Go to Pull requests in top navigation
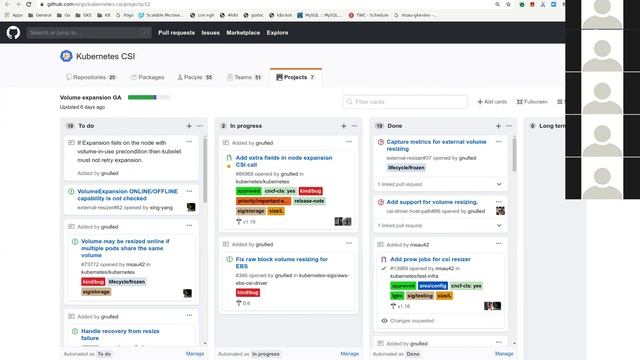The height and width of the screenshot is (360, 640). (176, 33)
